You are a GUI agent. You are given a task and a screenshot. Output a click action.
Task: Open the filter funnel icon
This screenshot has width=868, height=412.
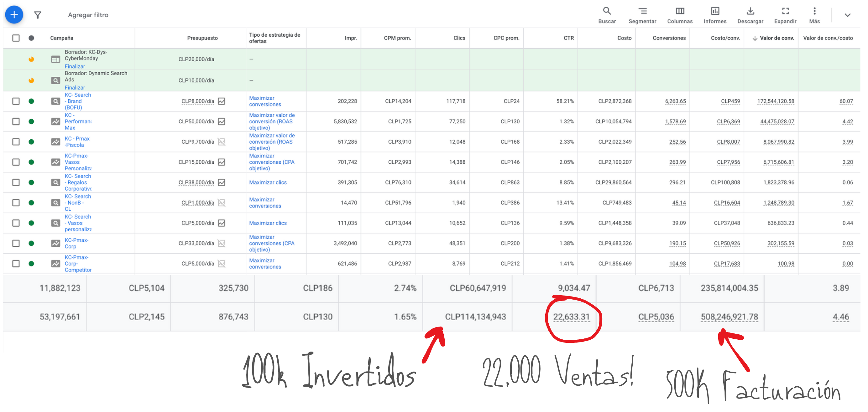pos(38,15)
